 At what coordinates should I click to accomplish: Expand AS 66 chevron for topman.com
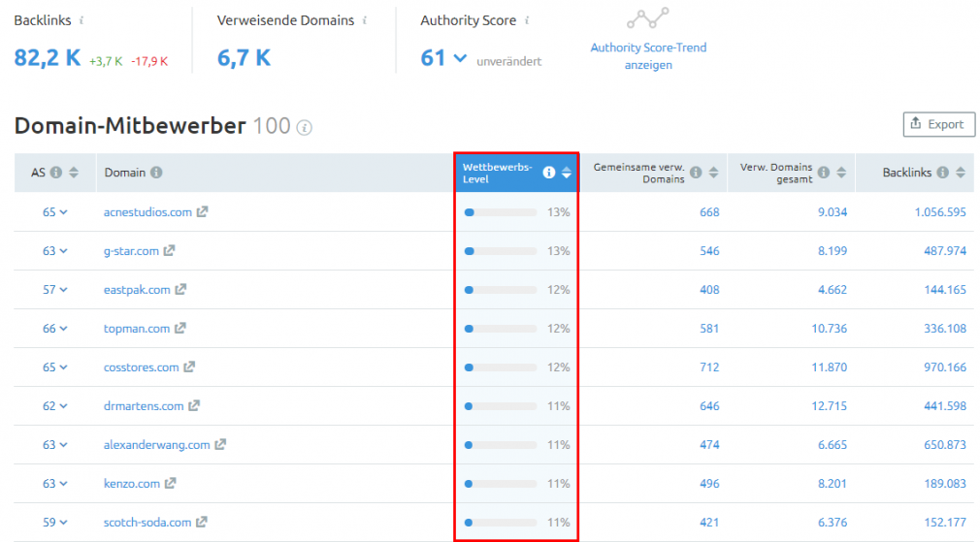pos(63,329)
